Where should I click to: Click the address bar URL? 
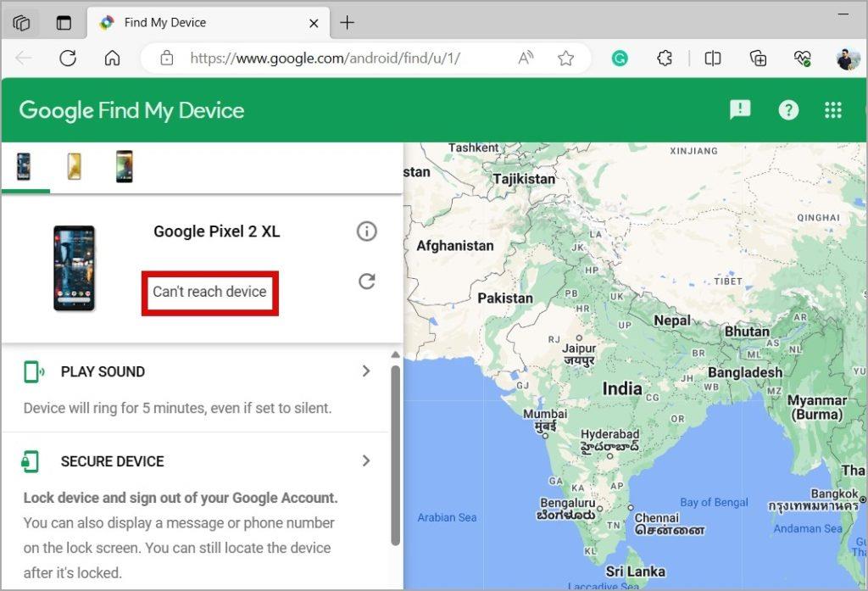click(x=325, y=58)
